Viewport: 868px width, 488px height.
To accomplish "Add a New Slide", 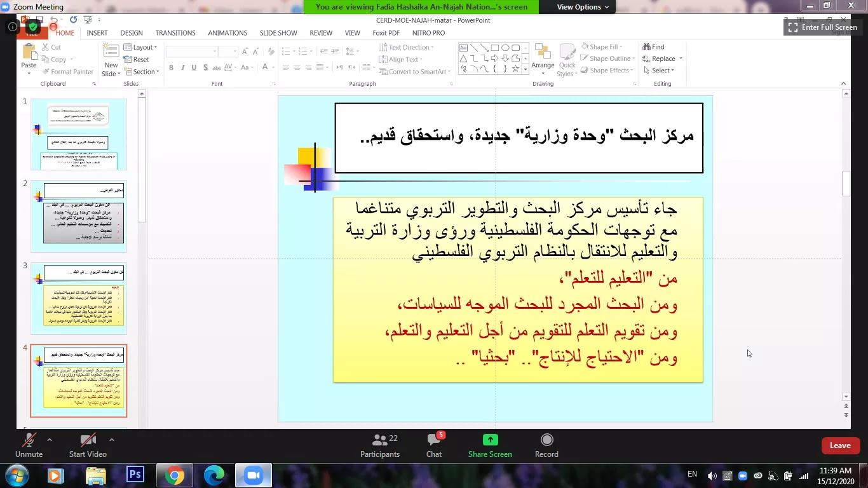I will (111, 61).
